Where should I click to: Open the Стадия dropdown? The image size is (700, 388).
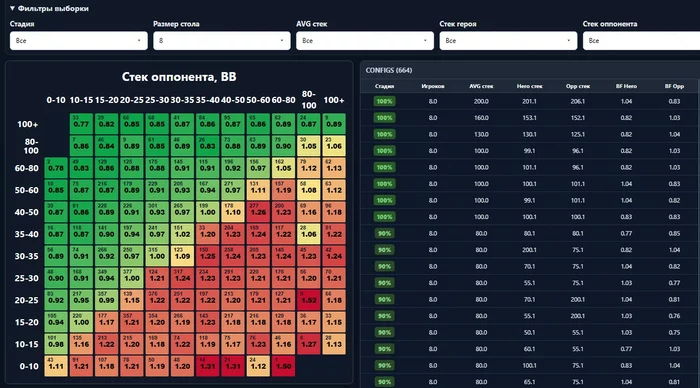79,41
